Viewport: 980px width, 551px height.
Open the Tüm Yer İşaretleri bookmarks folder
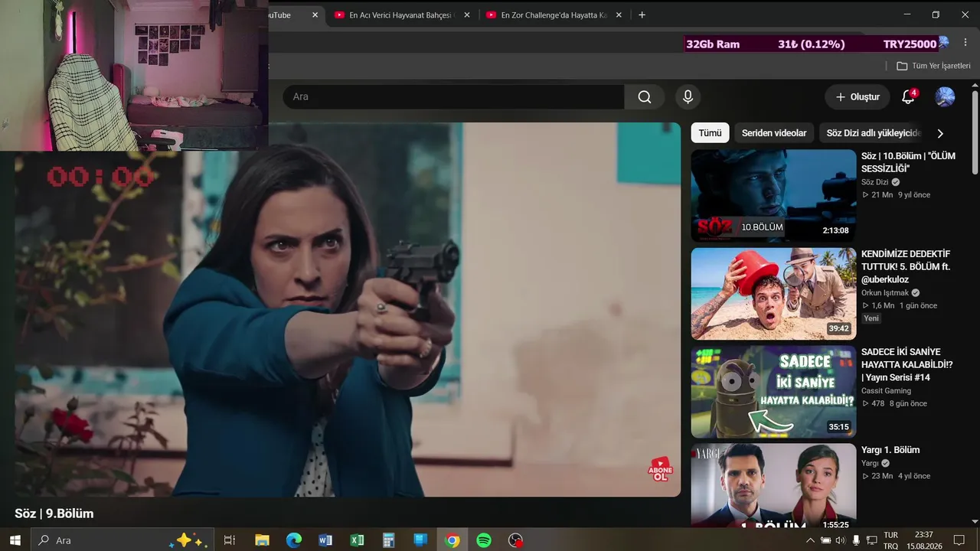click(x=933, y=66)
